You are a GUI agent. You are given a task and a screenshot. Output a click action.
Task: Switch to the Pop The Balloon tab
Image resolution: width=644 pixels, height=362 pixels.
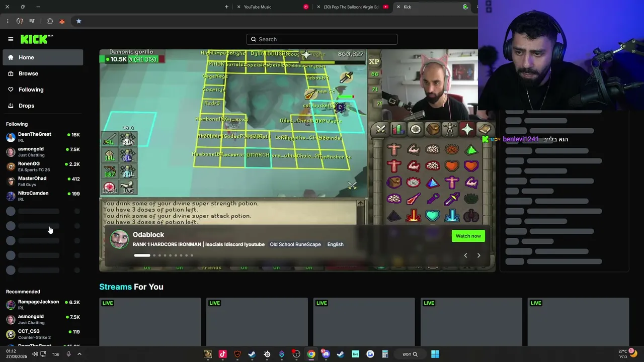[351, 7]
